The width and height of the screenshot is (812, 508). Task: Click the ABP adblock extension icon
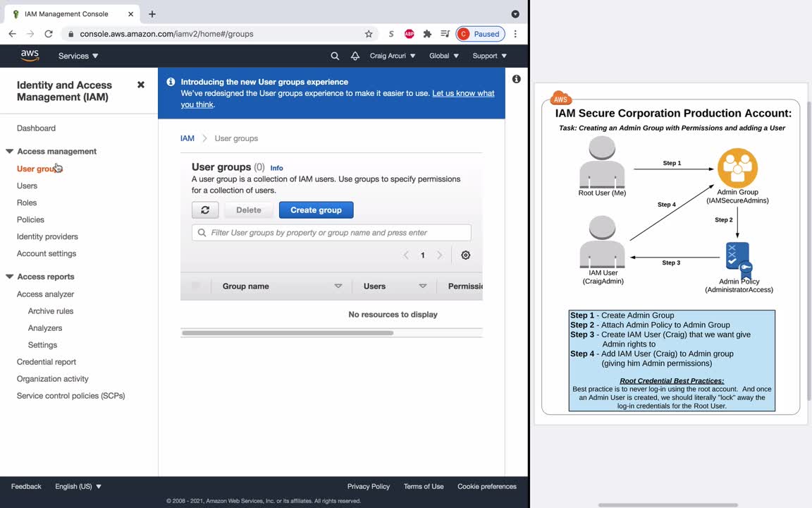tap(409, 34)
